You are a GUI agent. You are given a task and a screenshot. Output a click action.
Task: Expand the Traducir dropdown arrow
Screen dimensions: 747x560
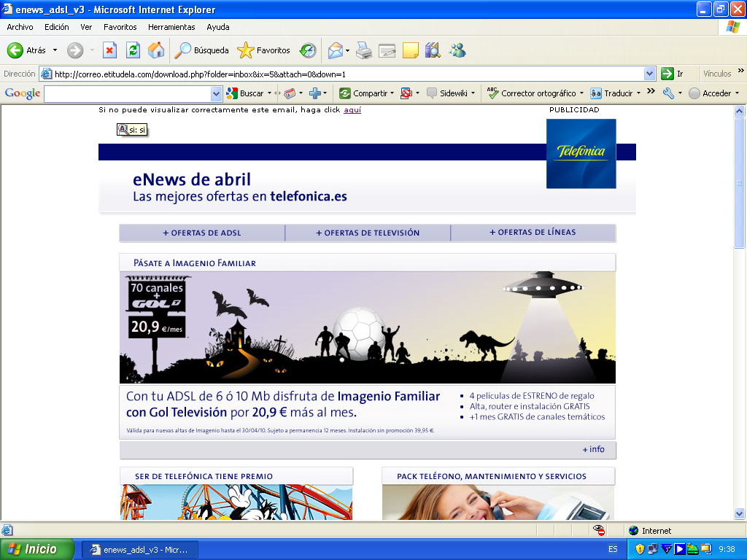638,93
